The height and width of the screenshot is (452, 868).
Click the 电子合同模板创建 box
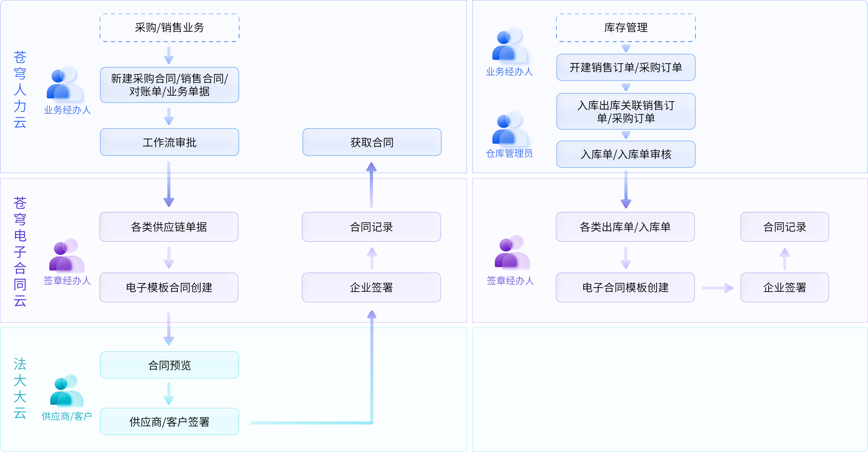[x=625, y=287]
